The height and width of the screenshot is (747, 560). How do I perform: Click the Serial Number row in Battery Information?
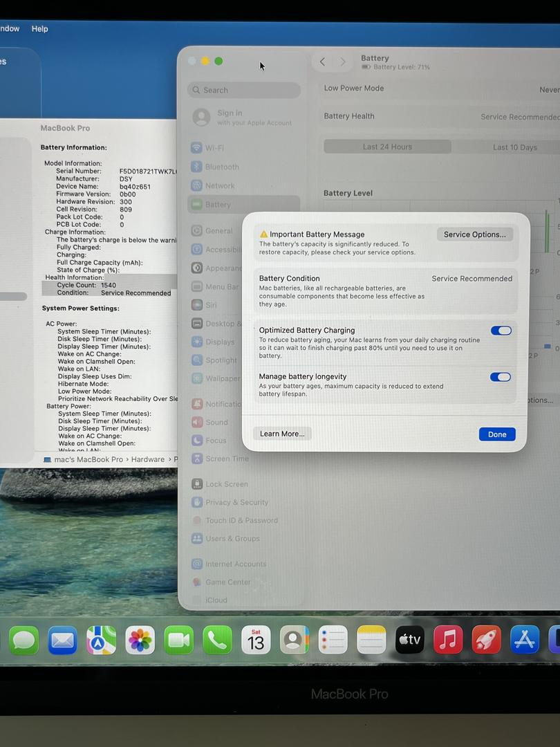coord(116,171)
